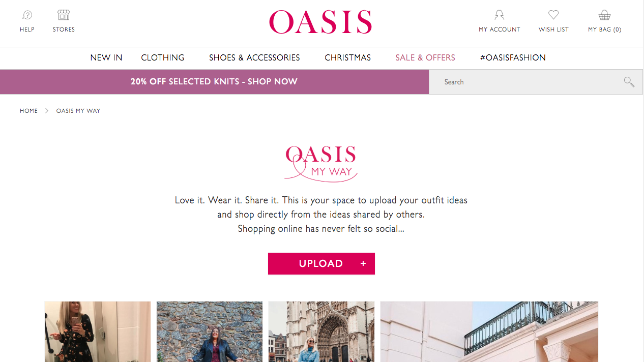Image resolution: width=644 pixels, height=362 pixels.
Task: Open the Clothing menu
Action: 163,58
